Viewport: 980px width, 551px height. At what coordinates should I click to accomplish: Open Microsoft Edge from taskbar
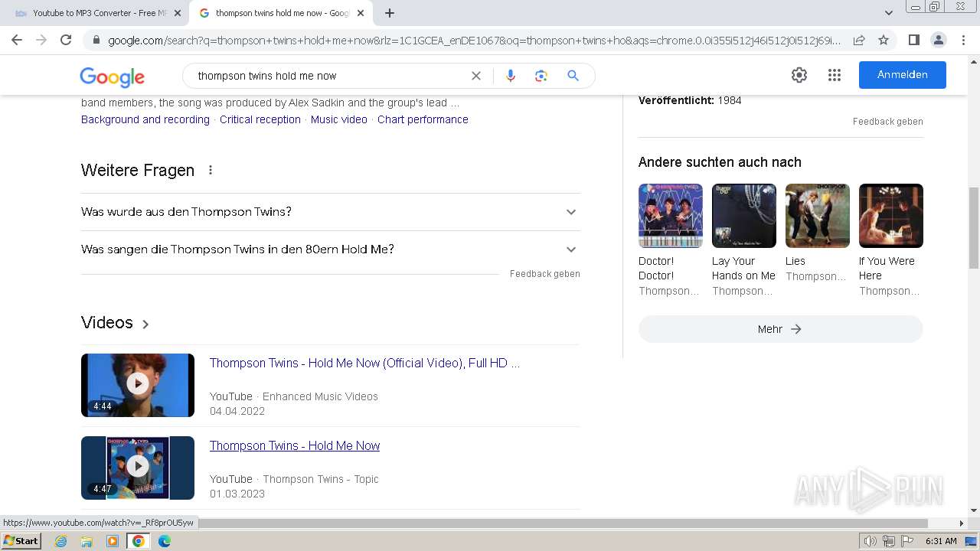click(x=164, y=541)
